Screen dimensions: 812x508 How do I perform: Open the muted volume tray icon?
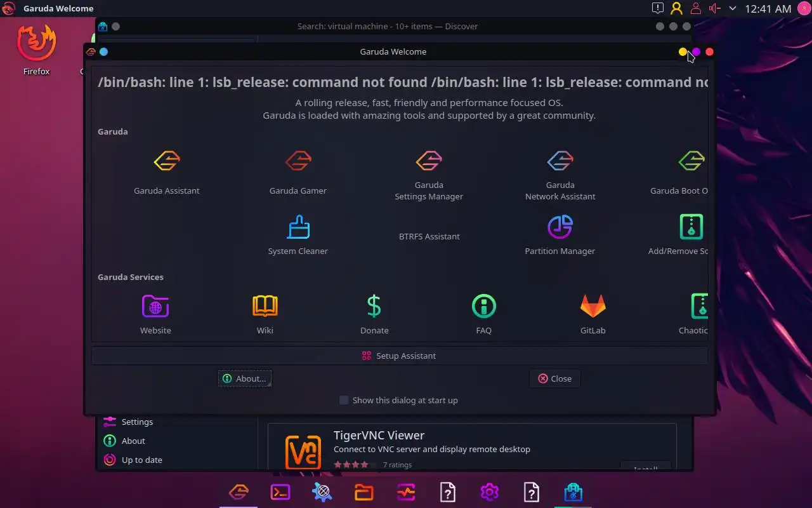point(715,8)
